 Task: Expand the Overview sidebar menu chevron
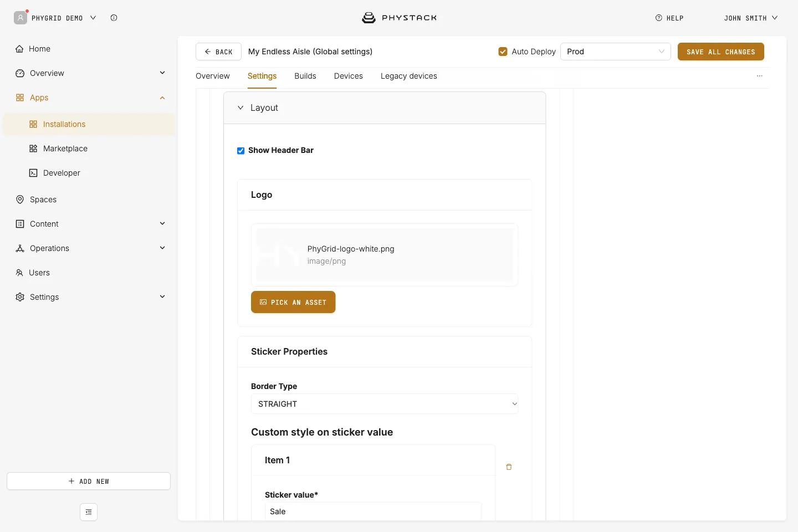[x=162, y=73]
